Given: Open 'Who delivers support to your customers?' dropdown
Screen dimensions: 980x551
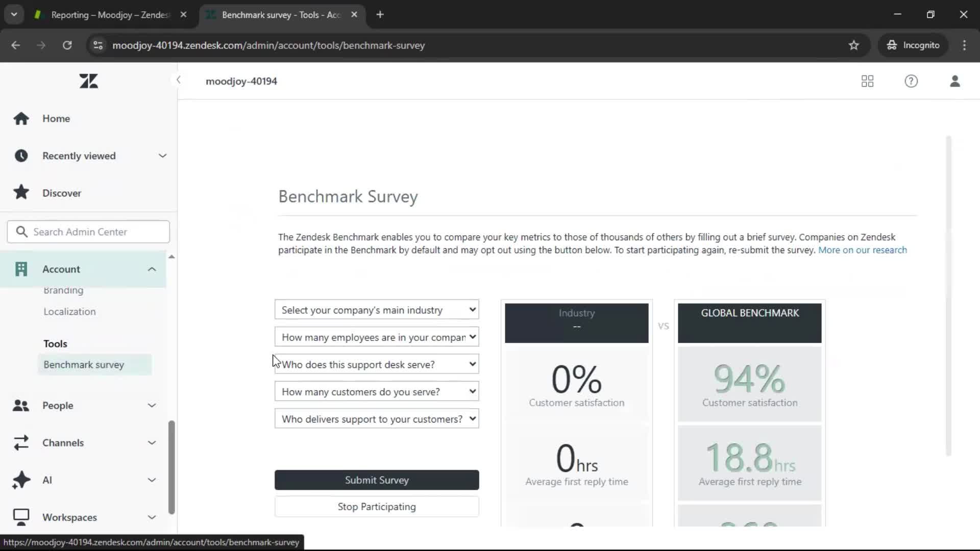Looking at the screenshot, I should pyautogui.click(x=377, y=419).
